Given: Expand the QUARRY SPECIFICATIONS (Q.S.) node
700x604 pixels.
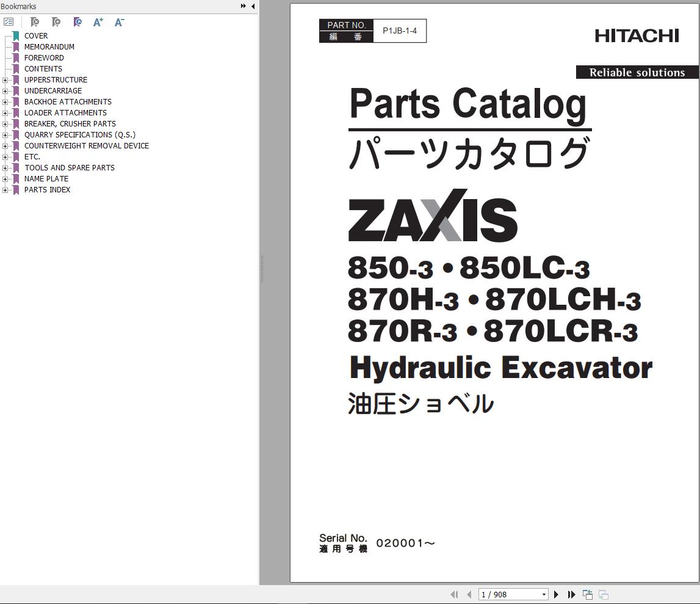Looking at the screenshot, I should (x=5, y=135).
